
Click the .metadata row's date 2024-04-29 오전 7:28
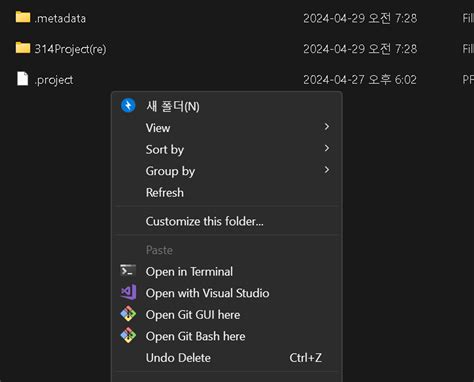[x=360, y=18]
